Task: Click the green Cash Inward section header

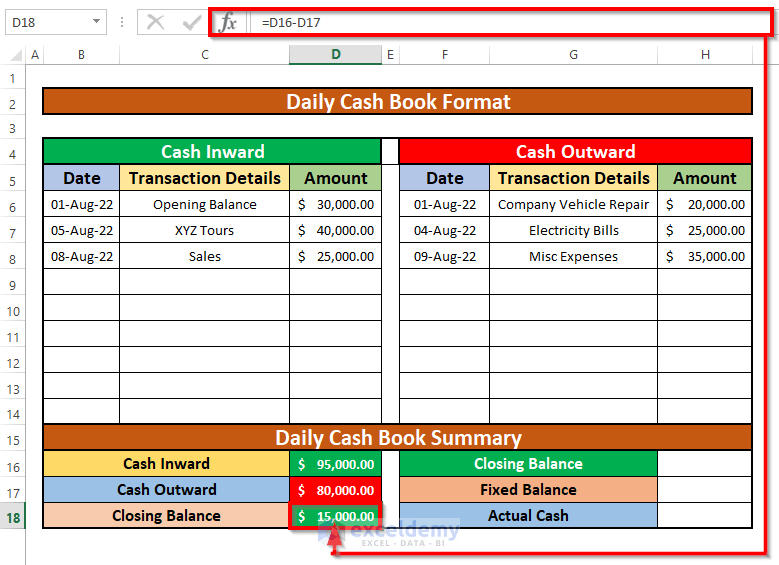Action: (x=212, y=152)
